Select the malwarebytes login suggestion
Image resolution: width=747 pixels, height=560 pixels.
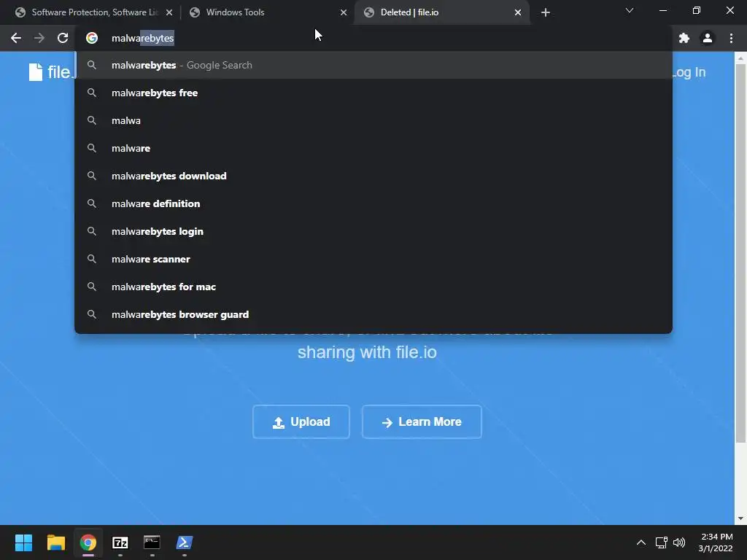point(373,231)
